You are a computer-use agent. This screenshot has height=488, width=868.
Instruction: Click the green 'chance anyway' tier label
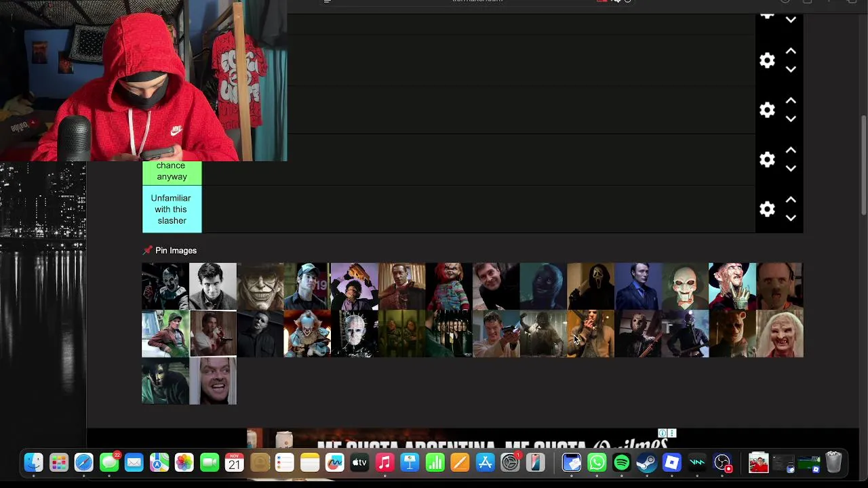172,172
